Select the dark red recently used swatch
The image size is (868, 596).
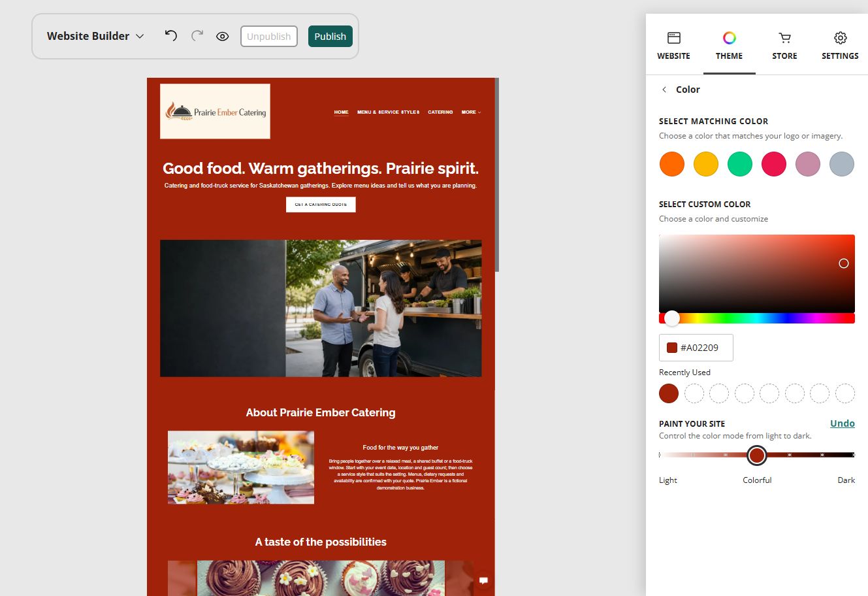coord(669,393)
